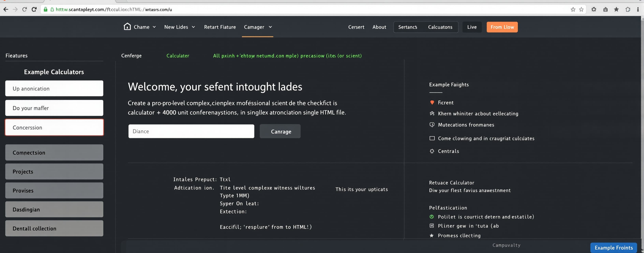This screenshot has height=253, width=644.
Task: Click the Retuace Calculator text
Action: [451, 183]
